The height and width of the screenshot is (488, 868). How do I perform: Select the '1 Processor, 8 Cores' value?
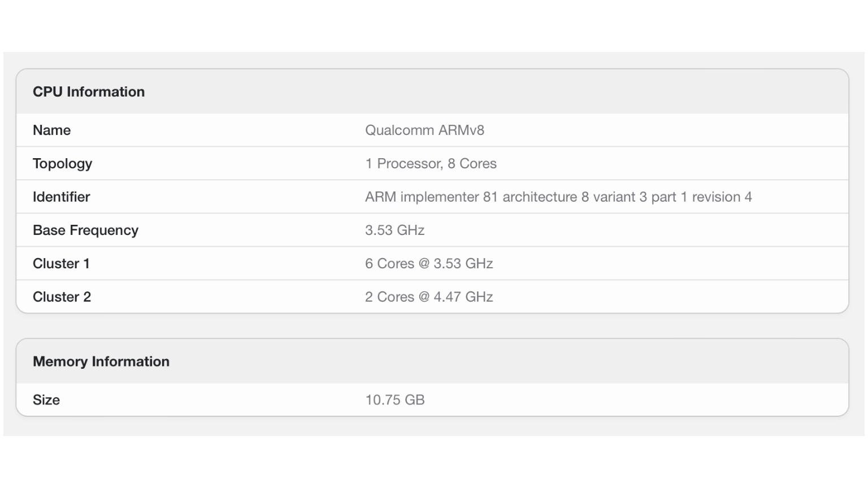[431, 164]
